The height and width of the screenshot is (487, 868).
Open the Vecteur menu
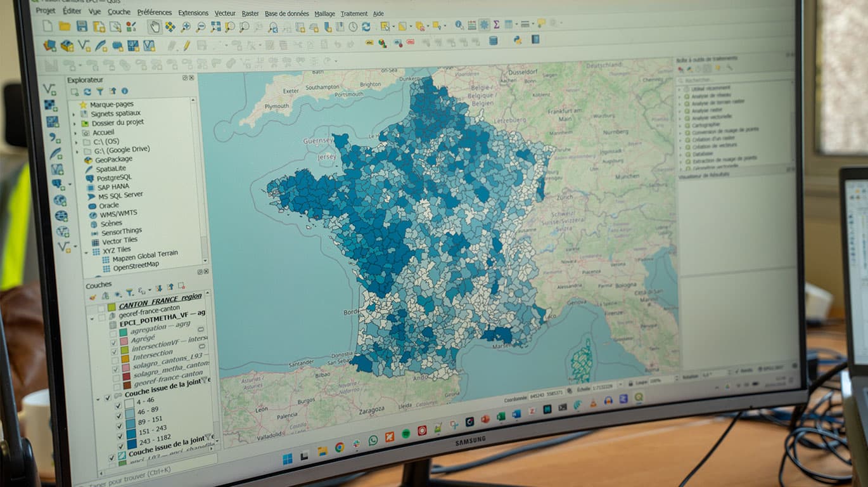coord(225,13)
